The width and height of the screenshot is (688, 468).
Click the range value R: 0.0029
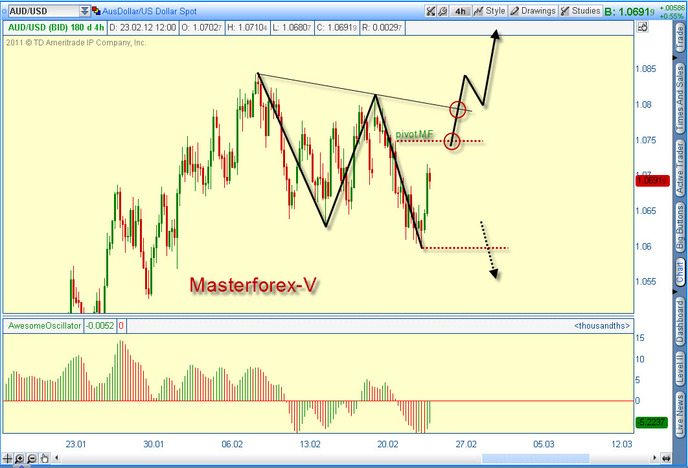click(382, 28)
